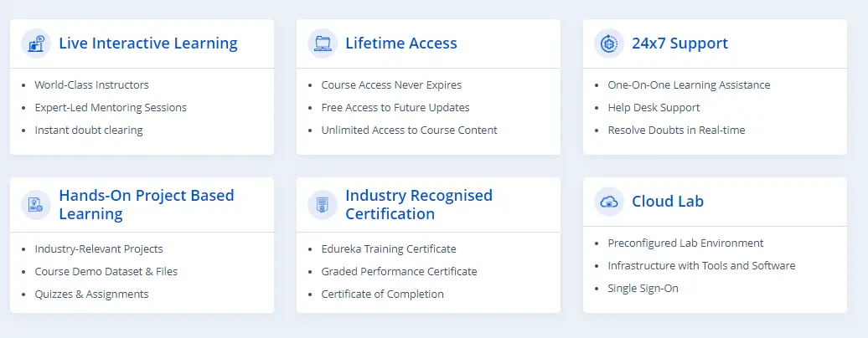Click the 24x7 Support gear icon
Viewport: 868px width, 338px height.
609,44
